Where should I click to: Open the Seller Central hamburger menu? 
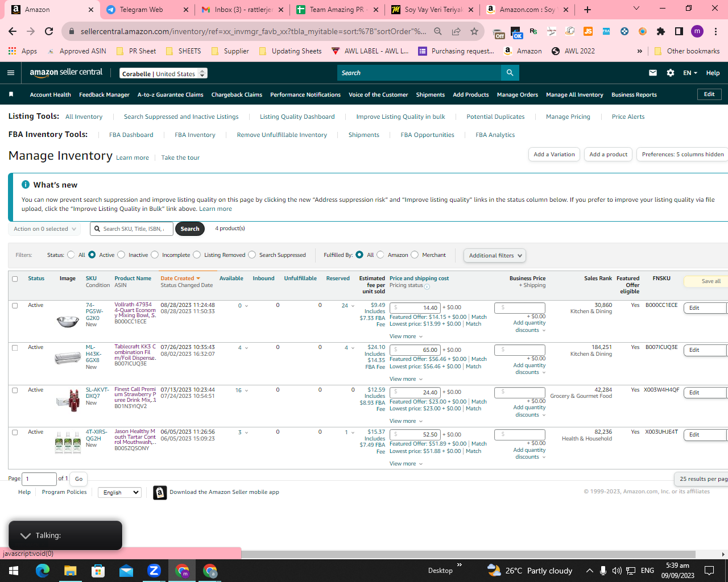tap(11, 73)
